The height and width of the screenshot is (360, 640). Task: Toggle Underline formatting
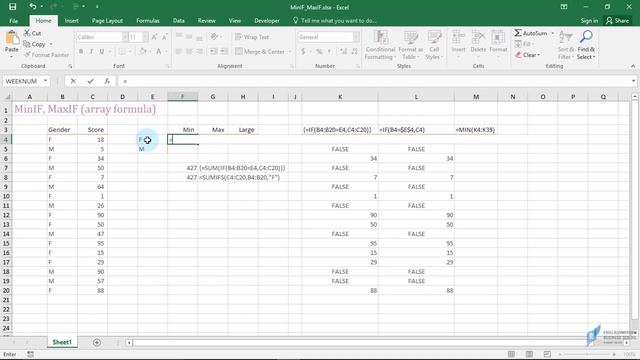pyautogui.click(x=102, y=51)
